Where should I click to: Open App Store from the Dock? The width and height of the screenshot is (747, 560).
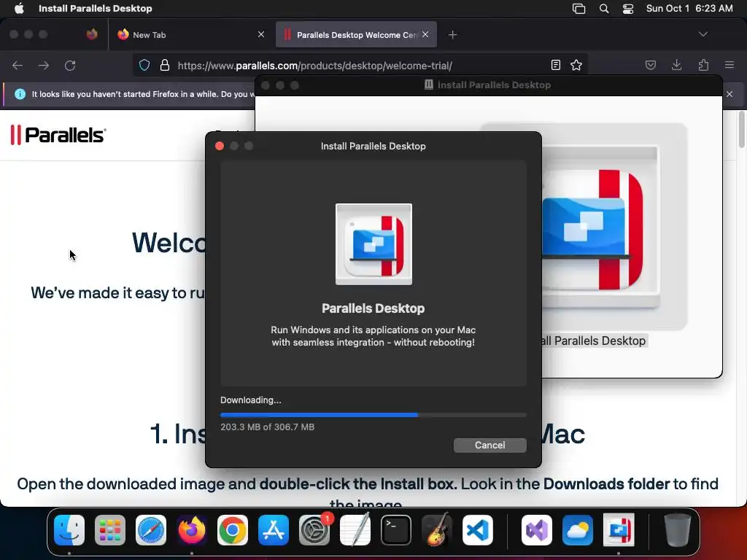[274, 530]
